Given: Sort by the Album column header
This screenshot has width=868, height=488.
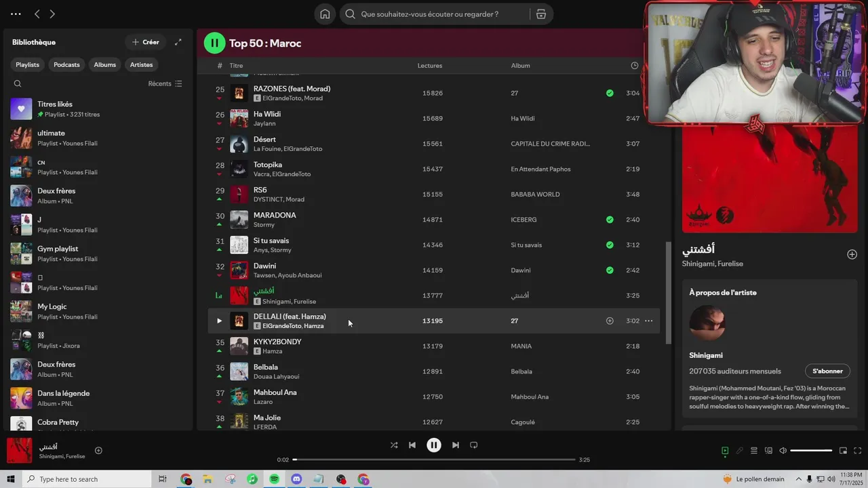Looking at the screenshot, I should pos(521,66).
